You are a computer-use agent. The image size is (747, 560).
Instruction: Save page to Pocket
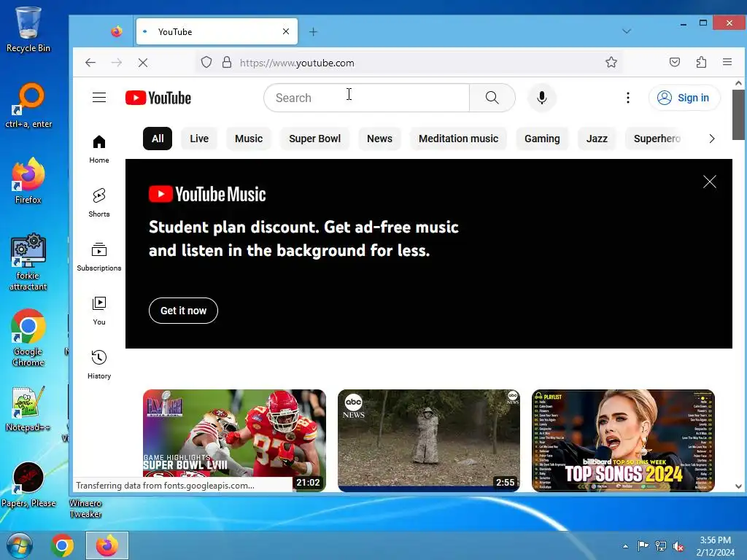pos(675,62)
